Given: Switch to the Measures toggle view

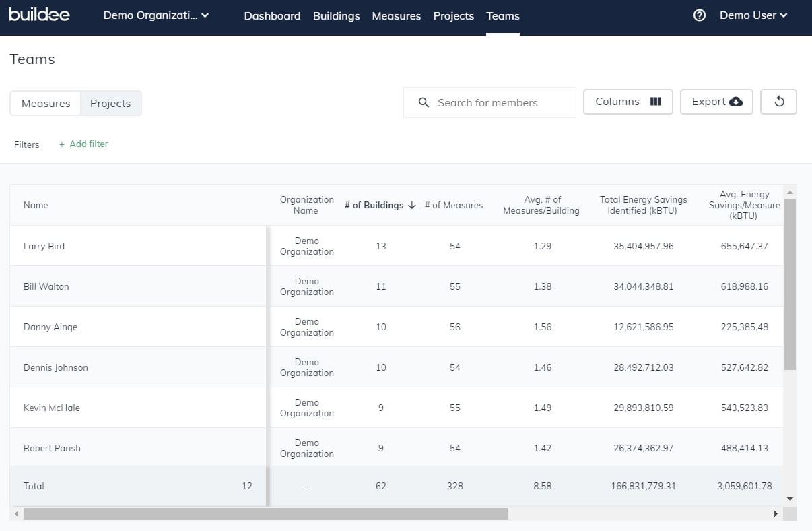Looking at the screenshot, I should coord(46,104).
